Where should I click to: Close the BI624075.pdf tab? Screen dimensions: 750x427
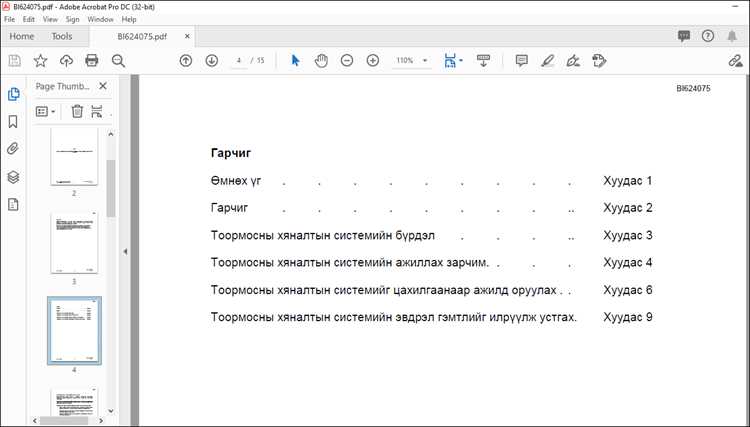(187, 36)
